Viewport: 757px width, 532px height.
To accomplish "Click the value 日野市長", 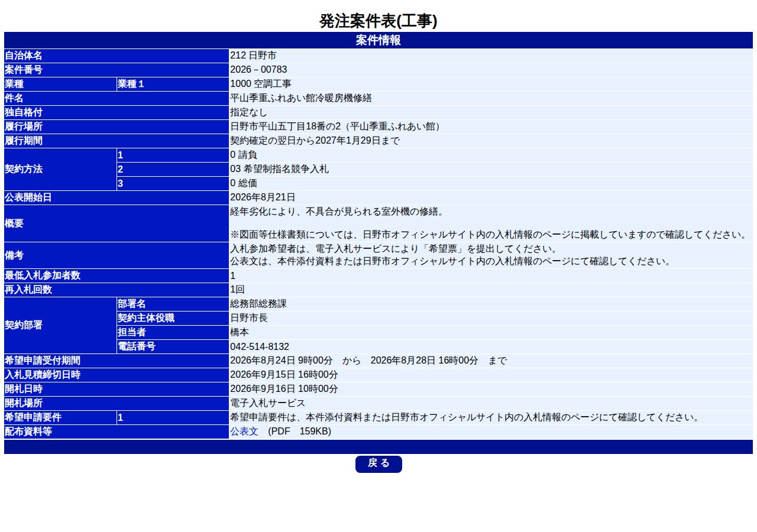I will 248,318.
